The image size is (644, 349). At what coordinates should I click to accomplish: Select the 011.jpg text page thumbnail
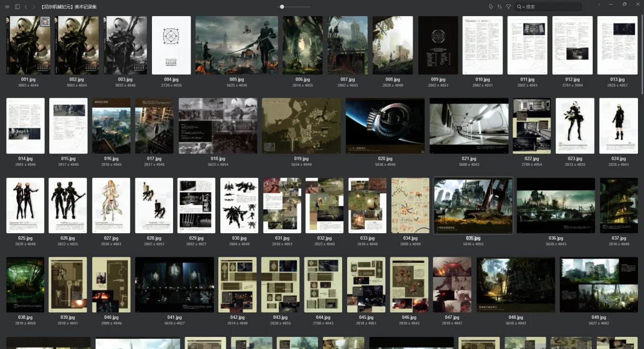pyautogui.click(x=527, y=45)
